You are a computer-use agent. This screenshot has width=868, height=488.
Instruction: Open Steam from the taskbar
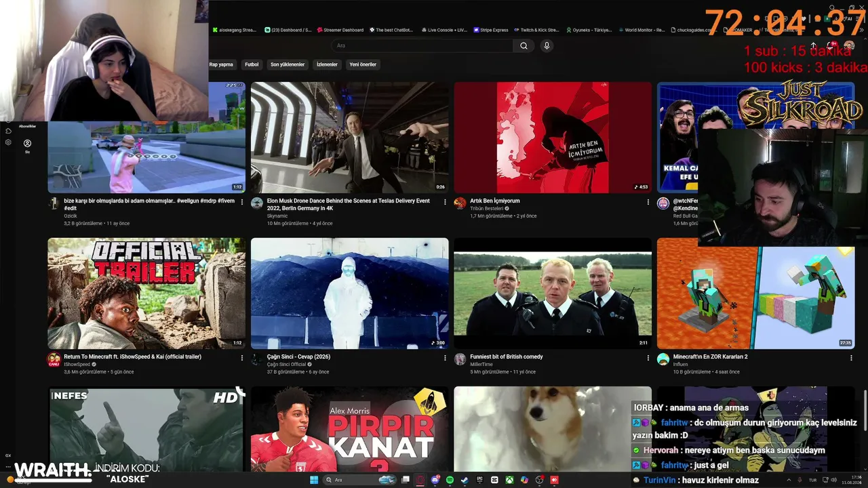465,480
